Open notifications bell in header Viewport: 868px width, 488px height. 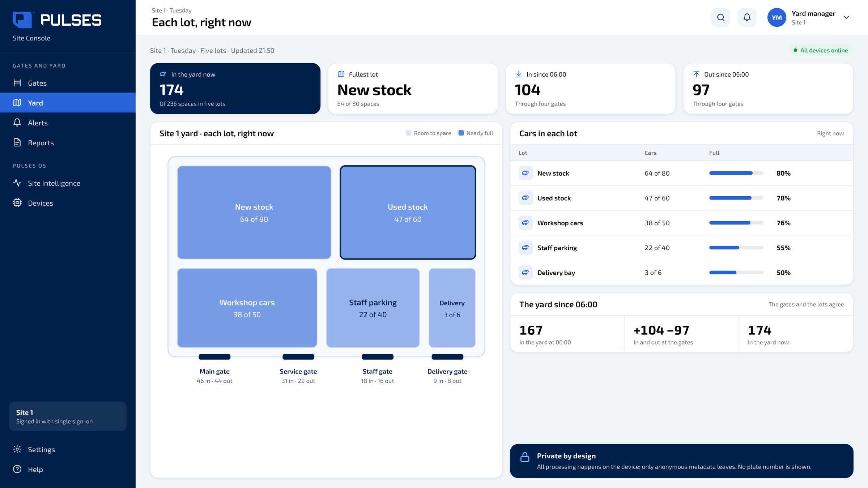click(747, 17)
